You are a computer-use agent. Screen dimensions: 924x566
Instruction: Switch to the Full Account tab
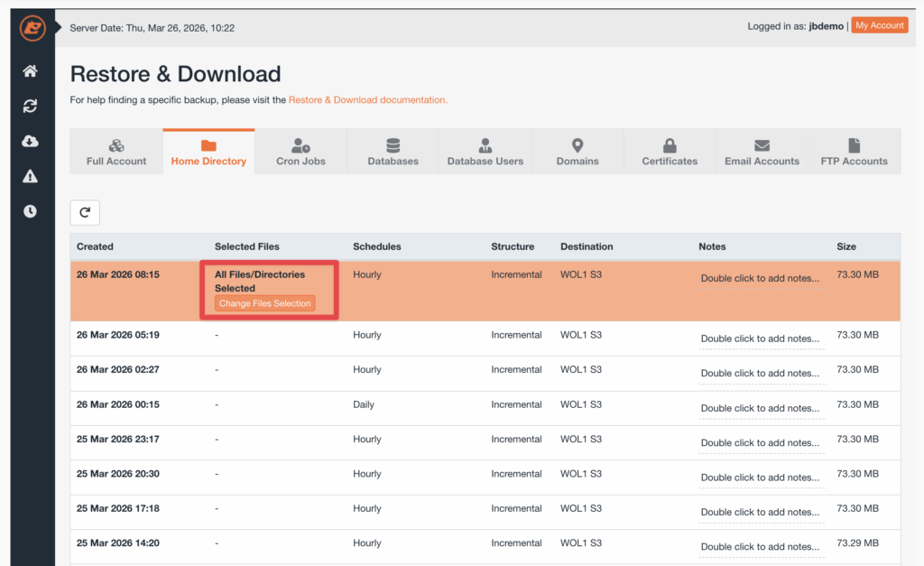[116, 152]
